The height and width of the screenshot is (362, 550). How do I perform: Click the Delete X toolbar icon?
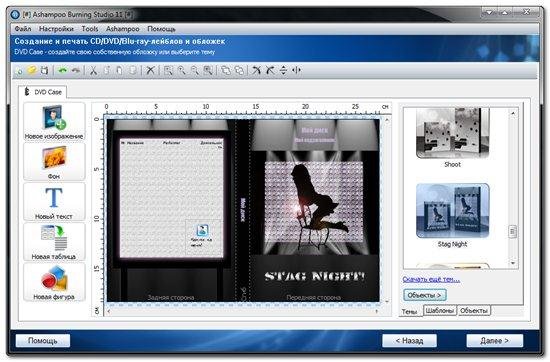[x=150, y=71]
